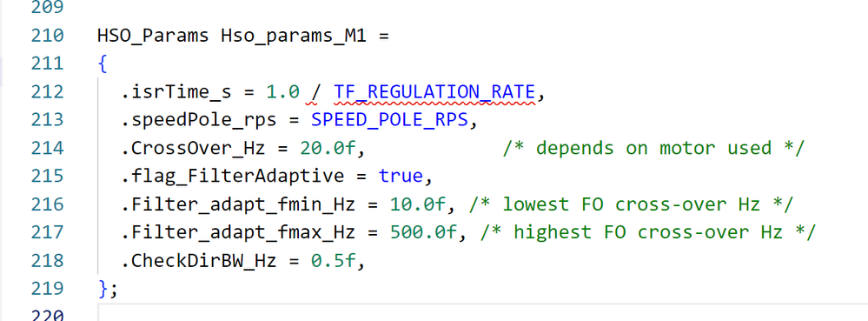Viewport: 868px width, 321px height.
Task: Click line number 210 in the gutter
Action: (47, 36)
